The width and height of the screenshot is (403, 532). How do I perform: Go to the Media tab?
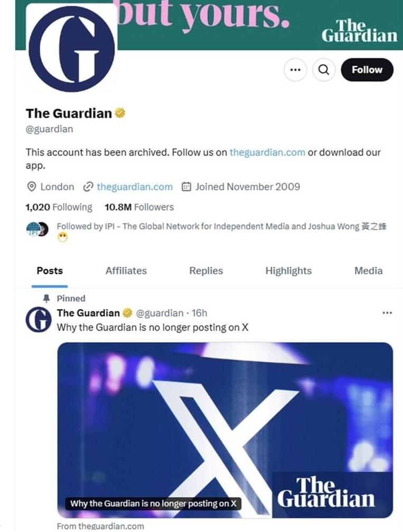369,271
